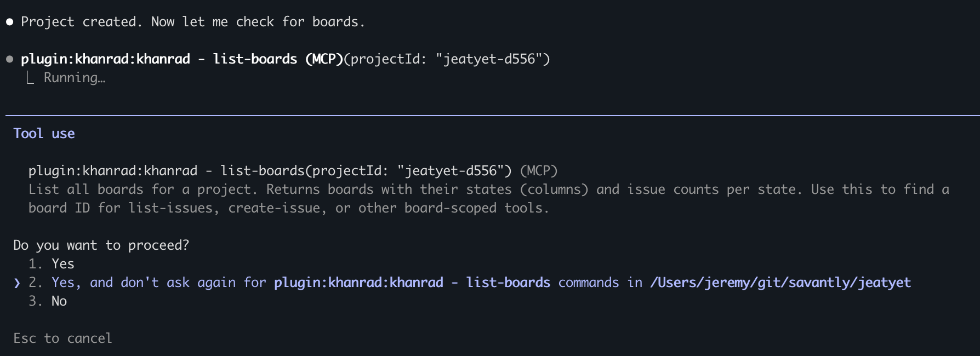The width and height of the screenshot is (980, 356).
Task: Click the gray bullet before the list-boards call
Action: pos(9,59)
